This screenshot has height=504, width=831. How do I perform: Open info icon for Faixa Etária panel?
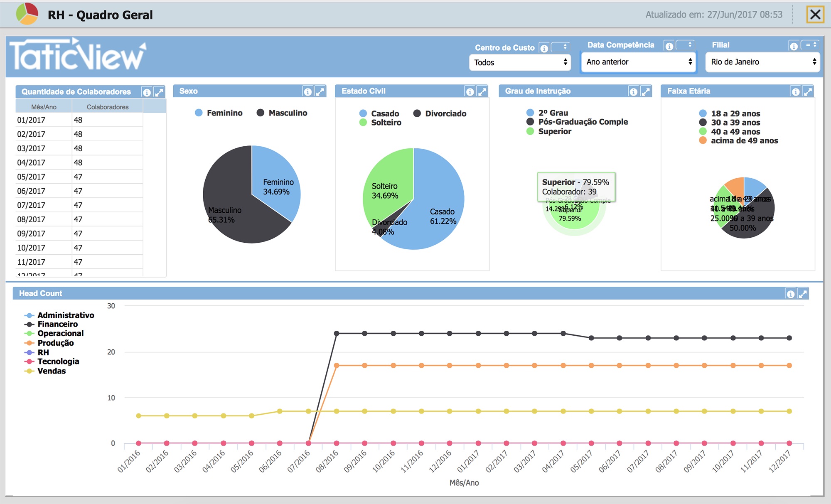[795, 92]
